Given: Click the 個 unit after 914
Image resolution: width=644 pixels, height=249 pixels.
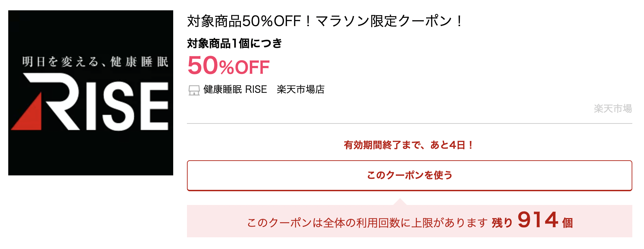Looking at the screenshot, I should click(567, 223).
